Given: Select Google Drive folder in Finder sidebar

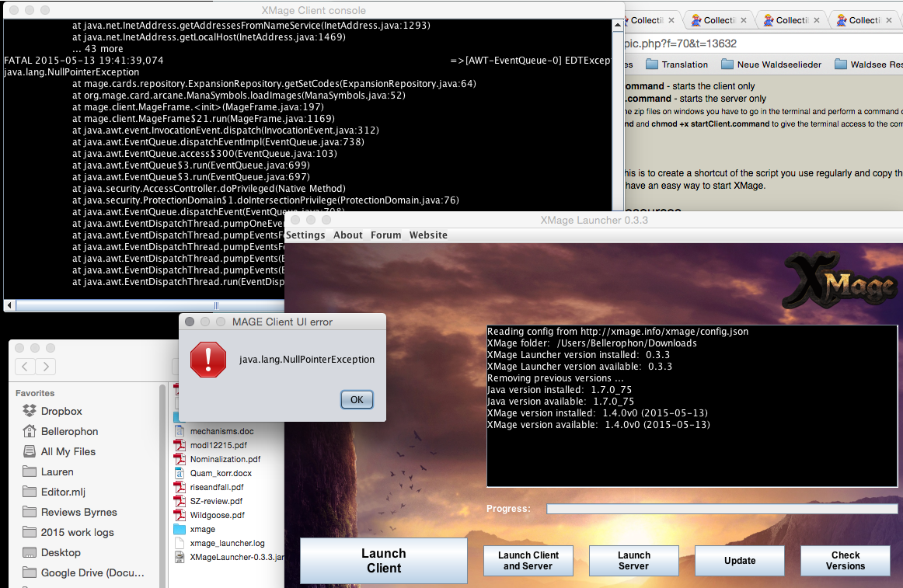Looking at the screenshot, I should pos(83,572).
